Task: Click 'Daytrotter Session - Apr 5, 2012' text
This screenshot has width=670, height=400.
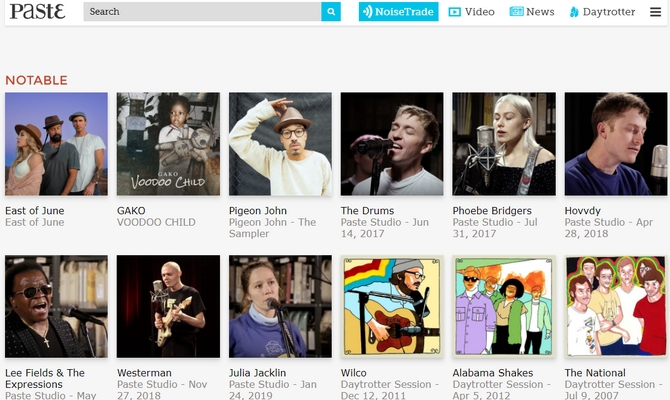Action: (x=502, y=389)
